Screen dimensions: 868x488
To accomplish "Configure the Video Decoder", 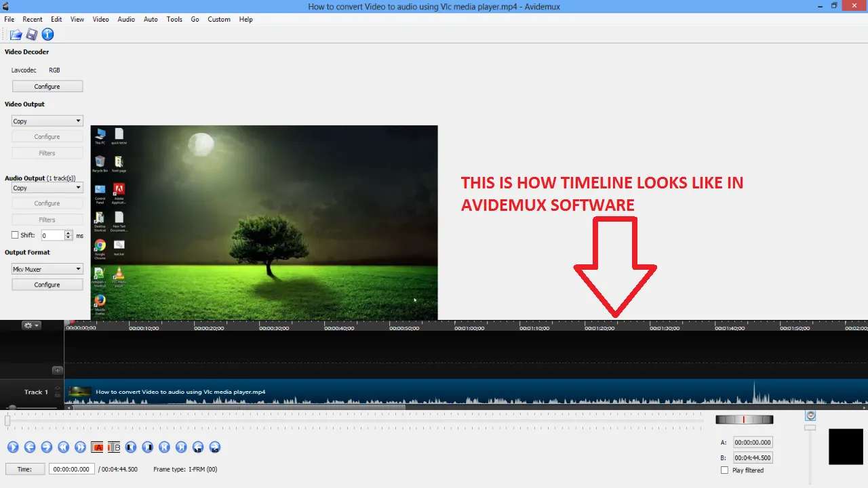I will (x=47, y=87).
